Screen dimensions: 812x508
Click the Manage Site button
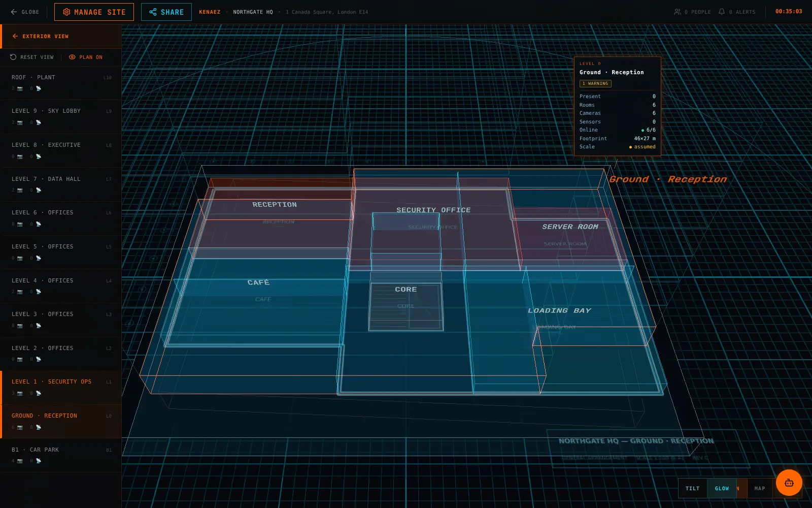(94, 12)
